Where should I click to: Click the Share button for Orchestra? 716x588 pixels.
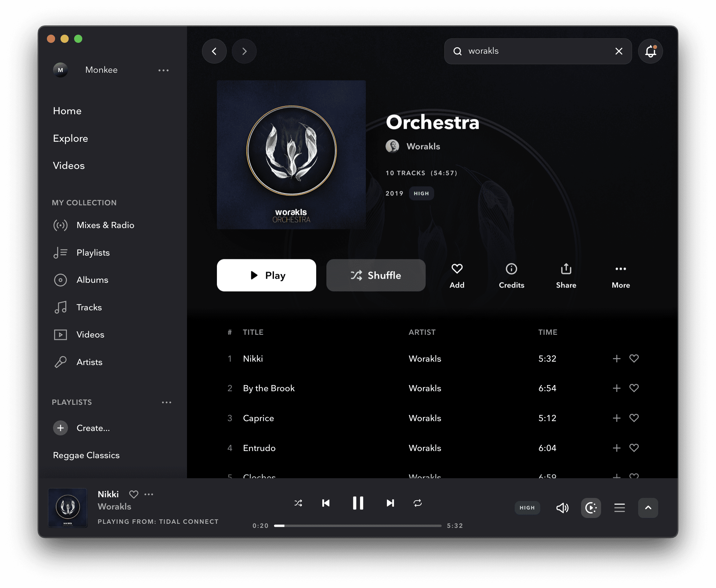565,275
